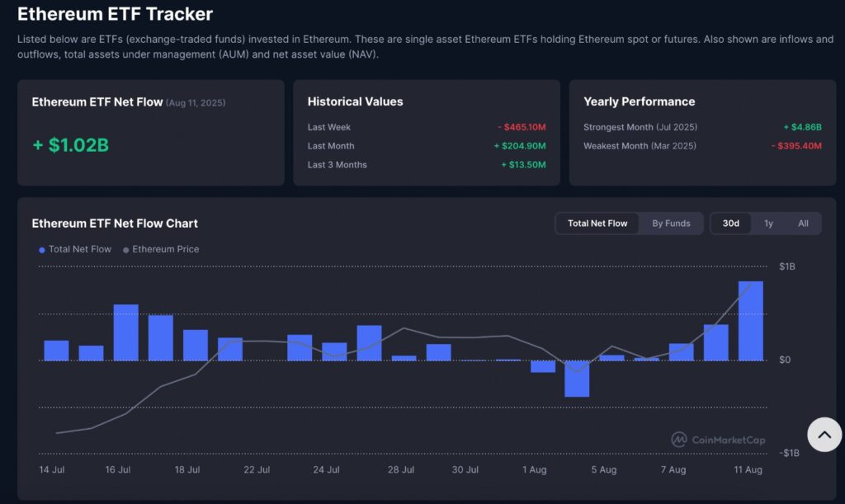Click the Ethereum ETF Tracker heading
Image resolution: width=845 pixels, height=504 pixels.
coord(115,14)
